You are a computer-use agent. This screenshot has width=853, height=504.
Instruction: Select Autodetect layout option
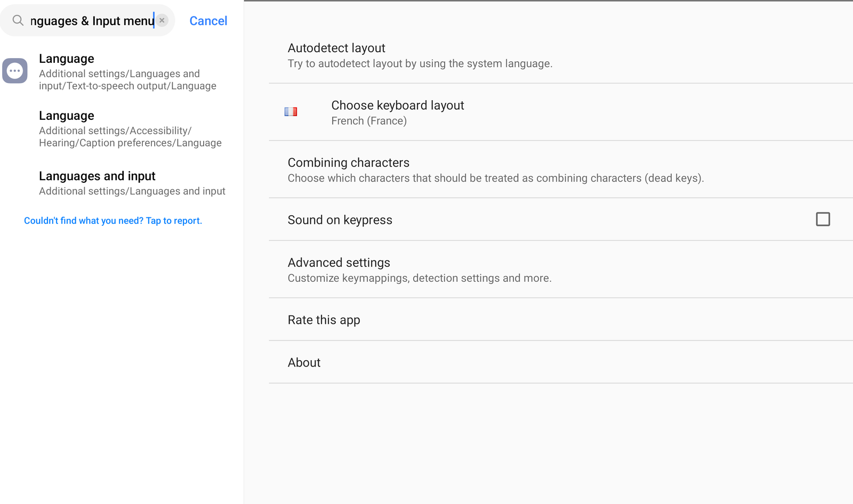point(420,55)
